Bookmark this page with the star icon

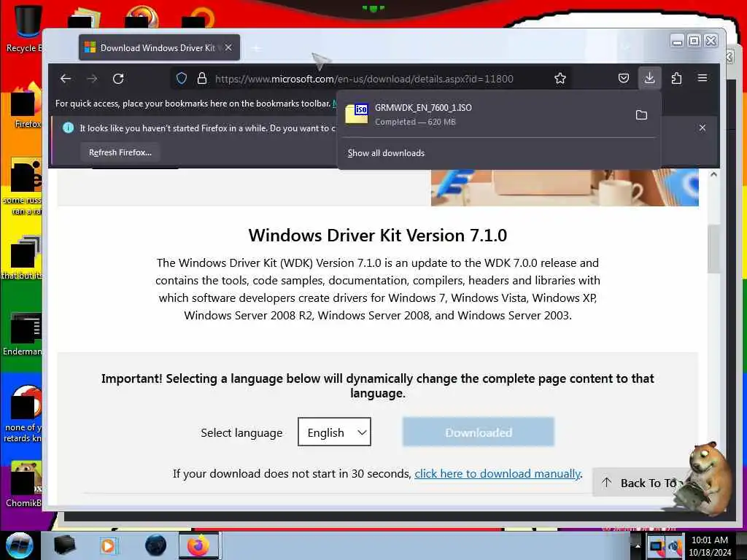pyautogui.click(x=560, y=79)
